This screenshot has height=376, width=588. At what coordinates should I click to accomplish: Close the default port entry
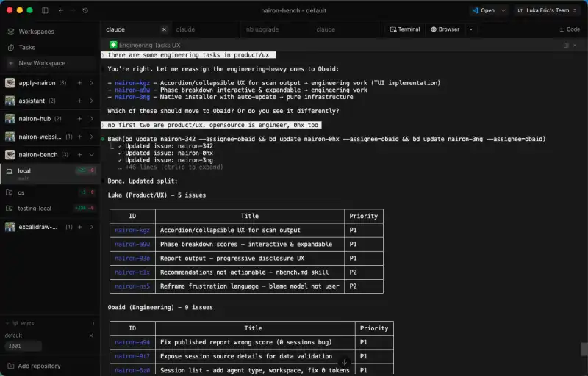91,336
